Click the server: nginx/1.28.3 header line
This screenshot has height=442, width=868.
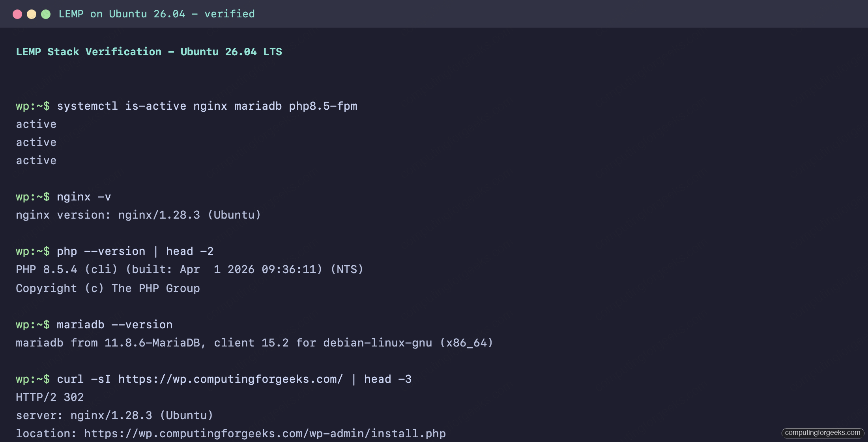point(114,415)
